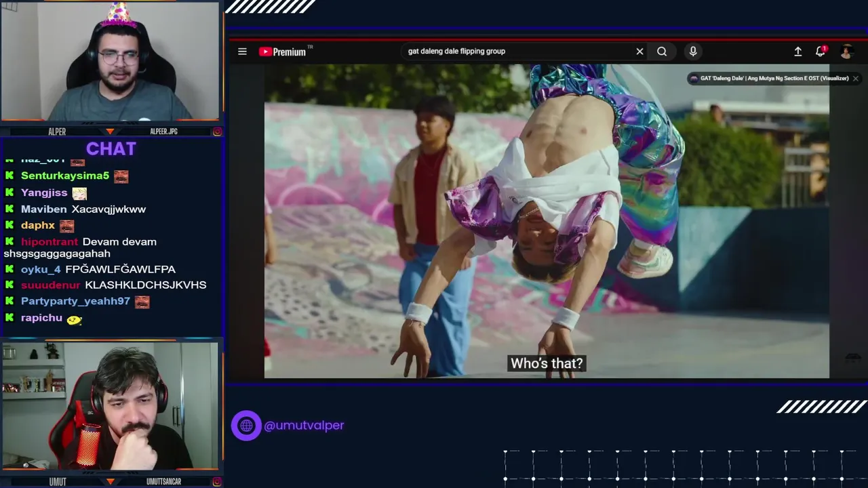Image resolution: width=868 pixels, height=488 pixels.
Task: Click the video player frame
Action: click(x=547, y=221)
